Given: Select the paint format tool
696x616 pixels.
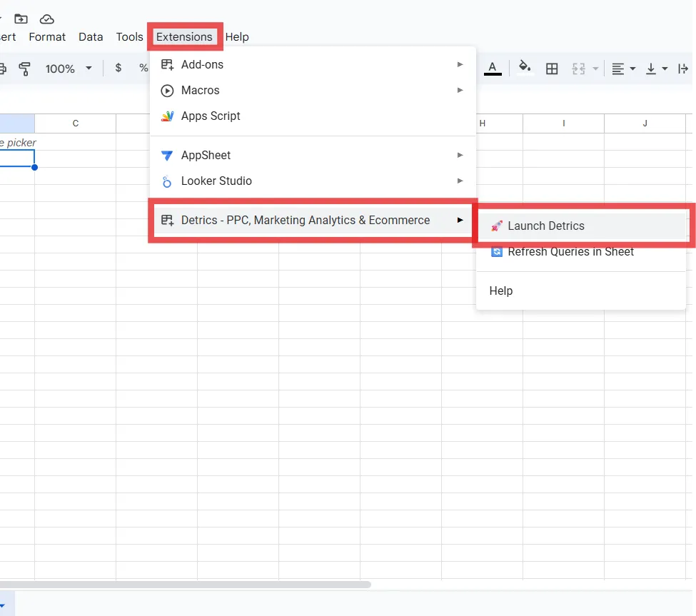Looking at the screenshot, I should pos(25,69).
